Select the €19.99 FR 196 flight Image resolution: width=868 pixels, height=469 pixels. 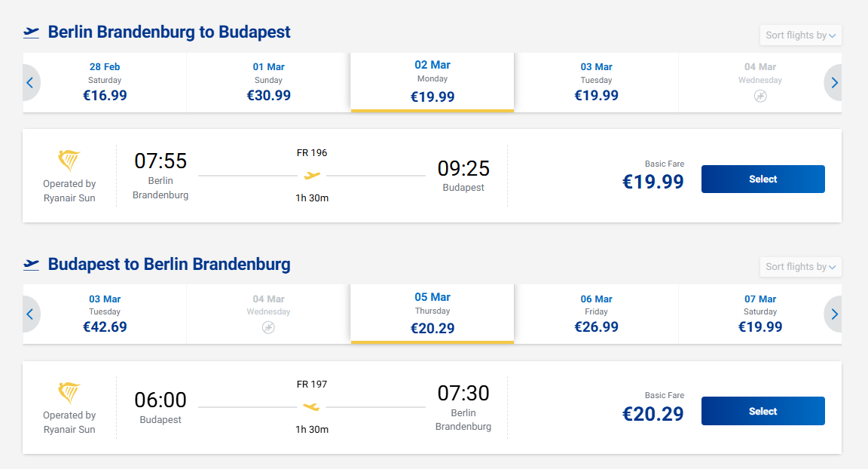pos(763,179)
